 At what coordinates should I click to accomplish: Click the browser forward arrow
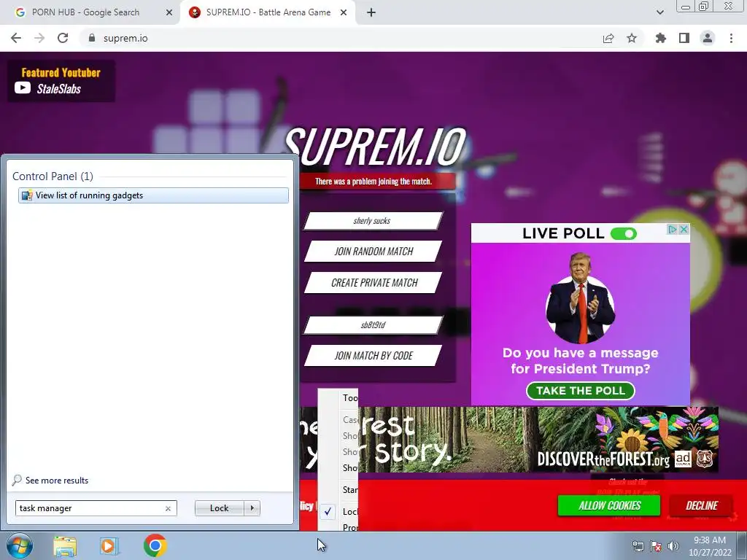pyautogui.click(x=39, y=38)
